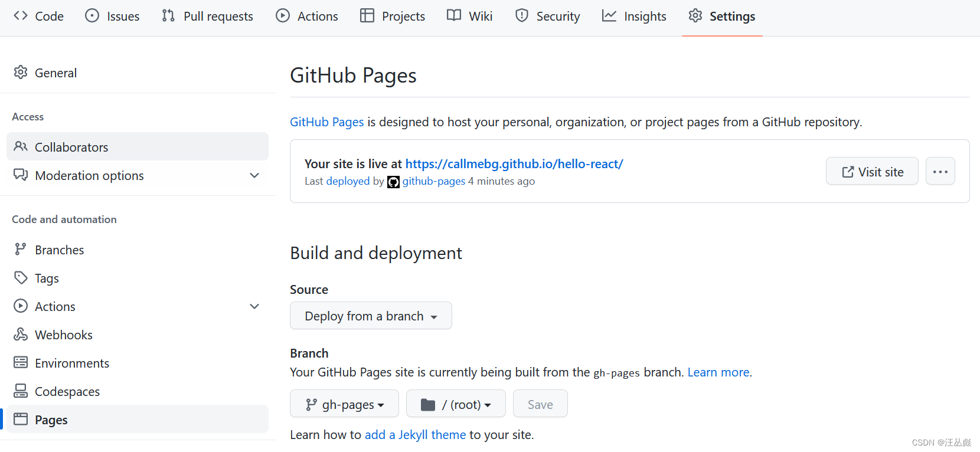
Task: Click the Wiki book icon
Action: 454,15
